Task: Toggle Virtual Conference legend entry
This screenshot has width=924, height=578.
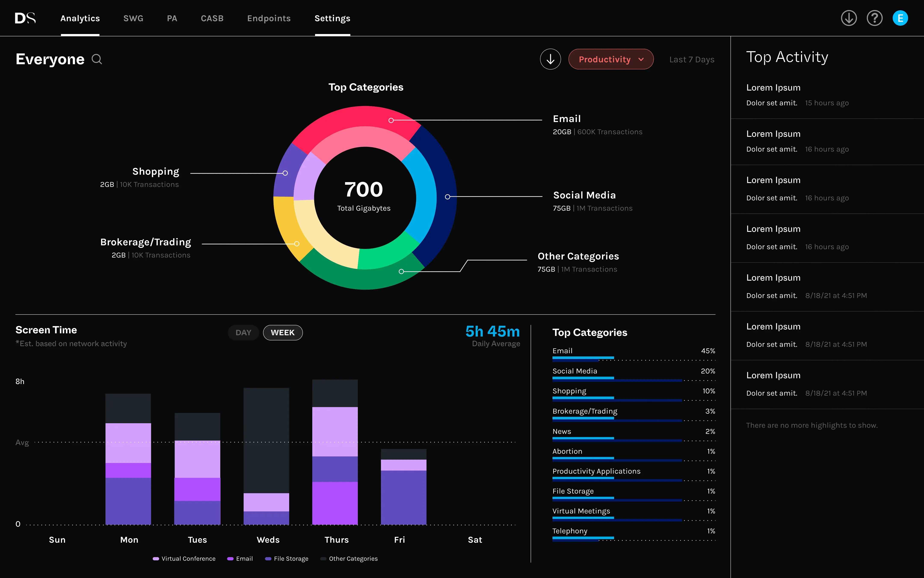Action: click(x=184, y=559)
